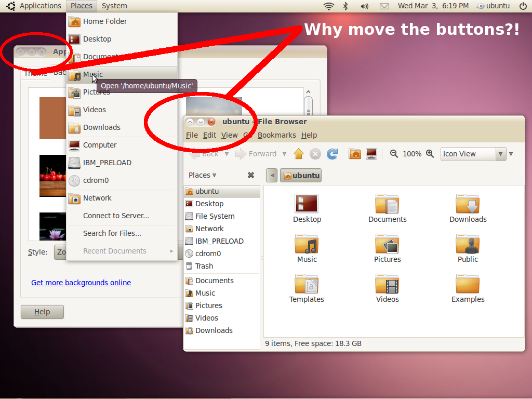Select the cherries wallpaper thumbnail
The width and height of the screenshot is (532, 399).
(52, 176)
